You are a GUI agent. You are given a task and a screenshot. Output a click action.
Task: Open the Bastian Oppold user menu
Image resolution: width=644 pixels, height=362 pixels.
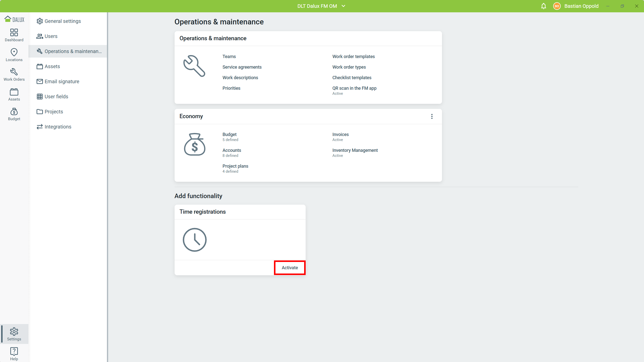[x=581, y=6]
